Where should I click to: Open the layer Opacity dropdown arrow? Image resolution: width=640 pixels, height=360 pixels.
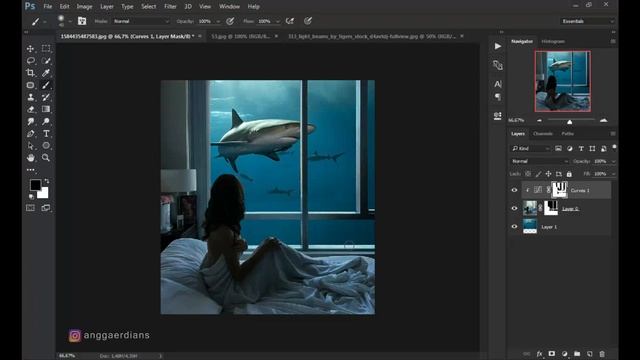click(x=613, y=162)
